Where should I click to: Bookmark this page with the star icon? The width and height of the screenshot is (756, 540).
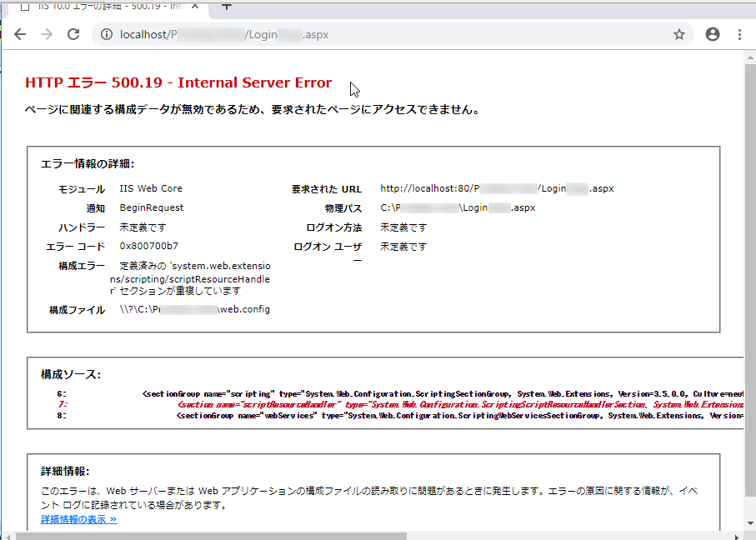(x=679, y=34)
